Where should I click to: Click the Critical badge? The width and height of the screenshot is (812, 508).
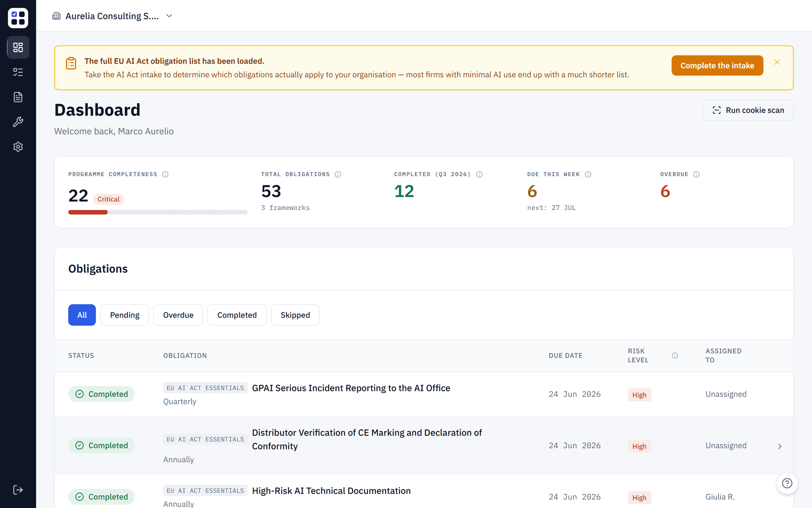click(x=108, y=199)
